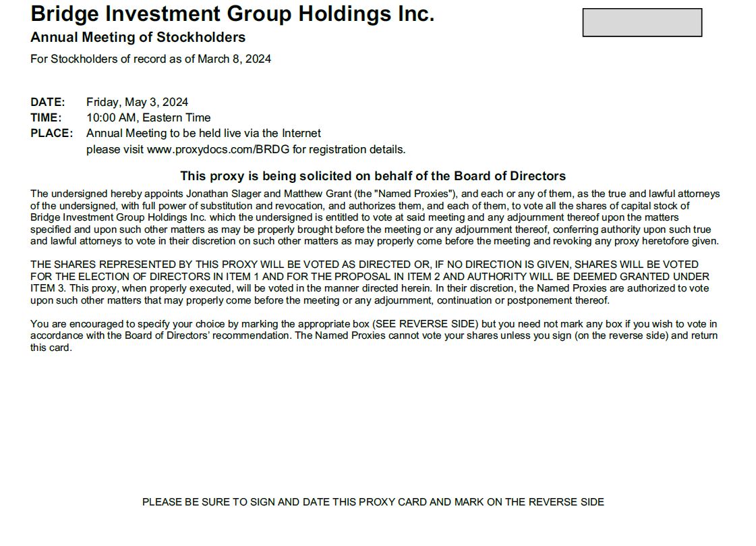Click the DATE label

click(x=47, y=102)
